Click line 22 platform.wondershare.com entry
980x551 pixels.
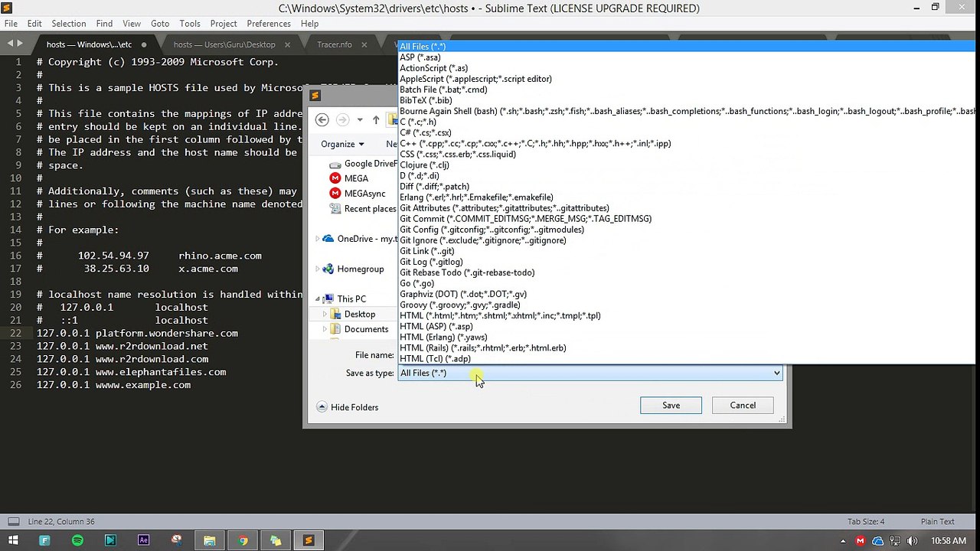pyautogui.click(x=137, y=334)
